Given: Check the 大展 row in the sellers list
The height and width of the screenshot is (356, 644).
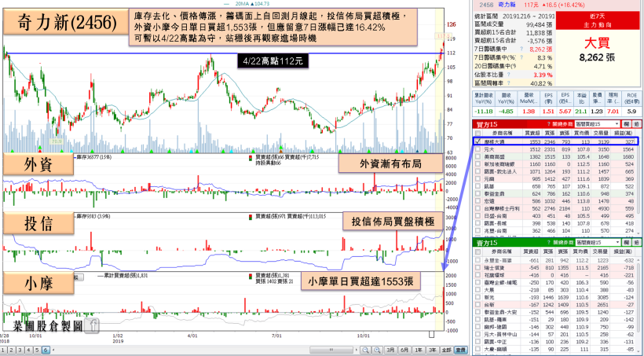Looking at the screenshot, I should click(478, 289).
